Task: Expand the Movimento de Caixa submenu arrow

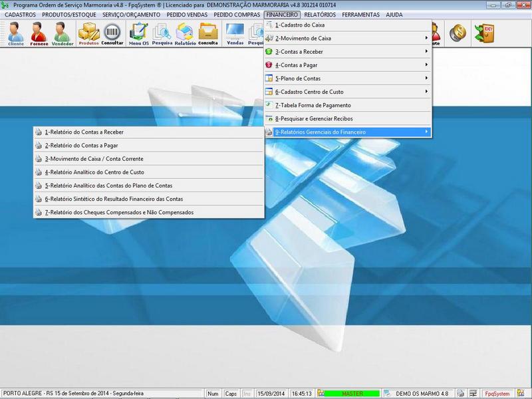Action: (x=426, y=38)
